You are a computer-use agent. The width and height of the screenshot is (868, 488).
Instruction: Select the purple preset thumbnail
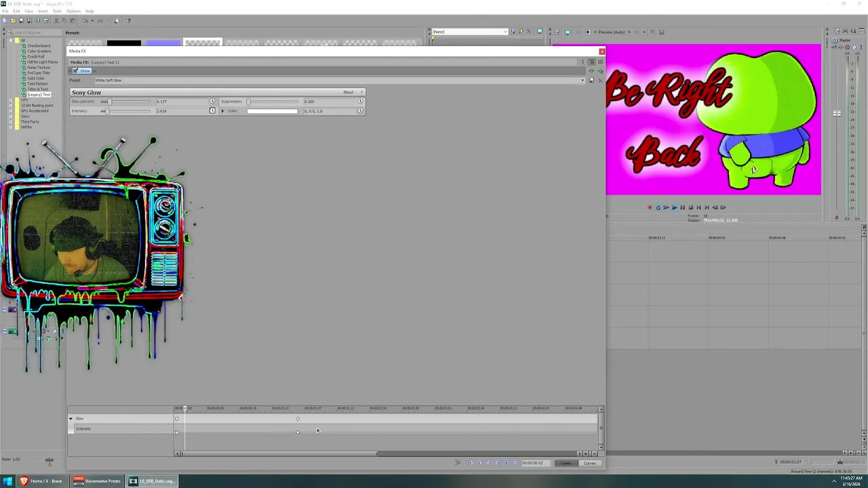(163, 43)
